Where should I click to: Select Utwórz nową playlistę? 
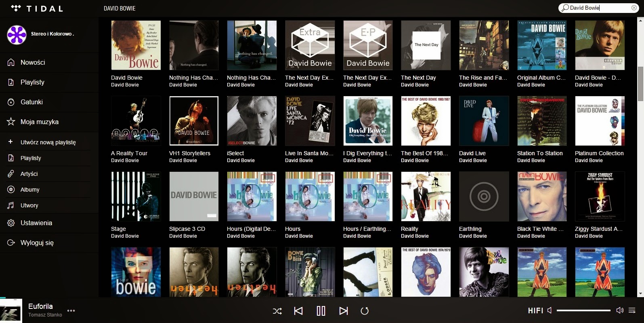48,142
